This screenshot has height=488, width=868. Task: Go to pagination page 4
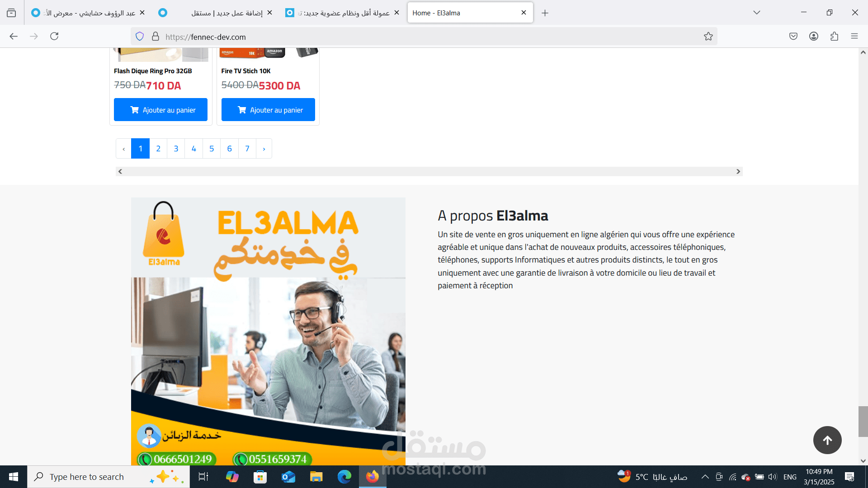(x=193, y=149)
